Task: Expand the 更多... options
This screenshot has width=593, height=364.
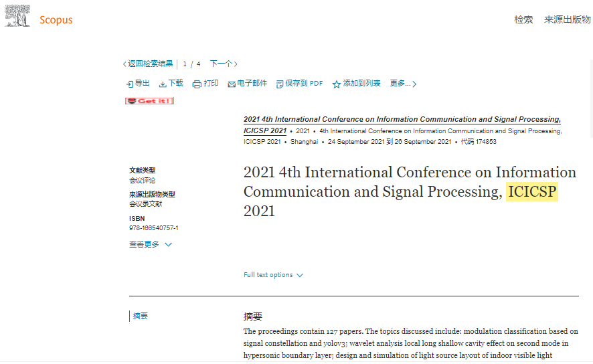Action: pos(403,84)
